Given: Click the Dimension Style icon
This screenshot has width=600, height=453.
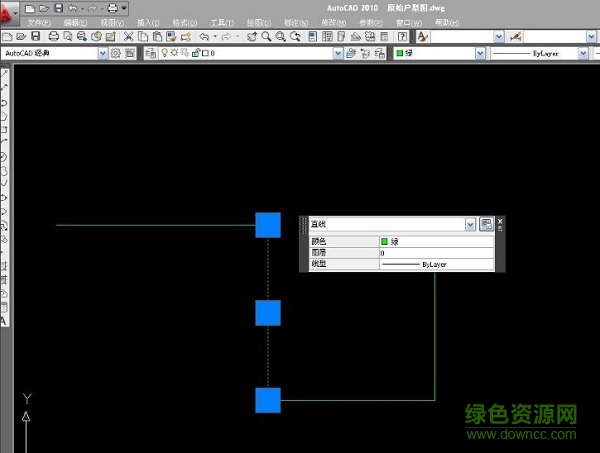Looking at the screenshot, I should tap(515, 37).
